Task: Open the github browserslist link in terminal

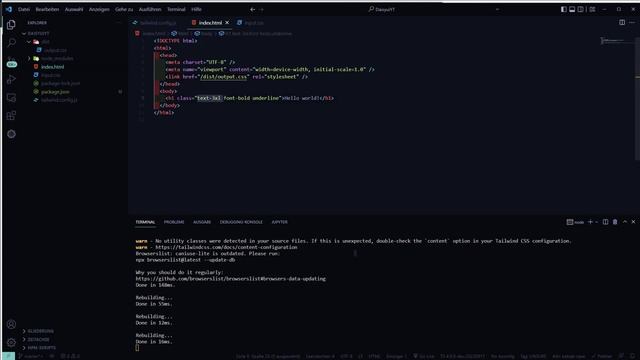Action: [231, 279]
